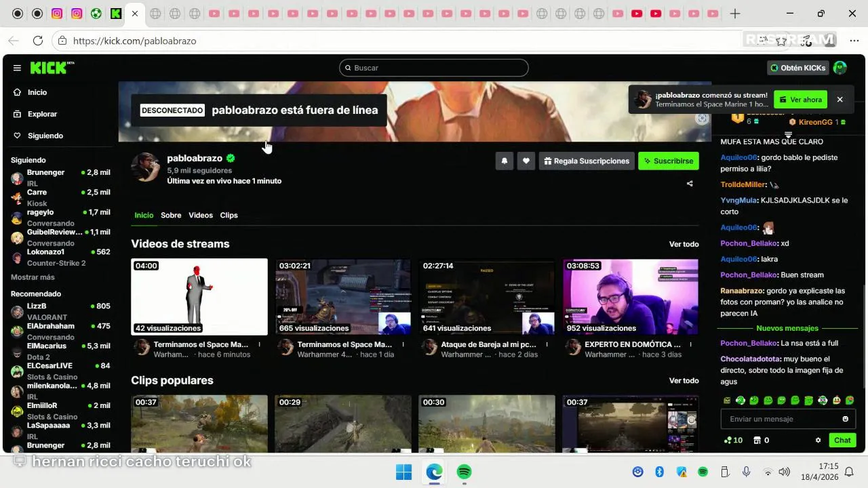
Task: Insert the last quick emote in chat
Action: point(850,401)
